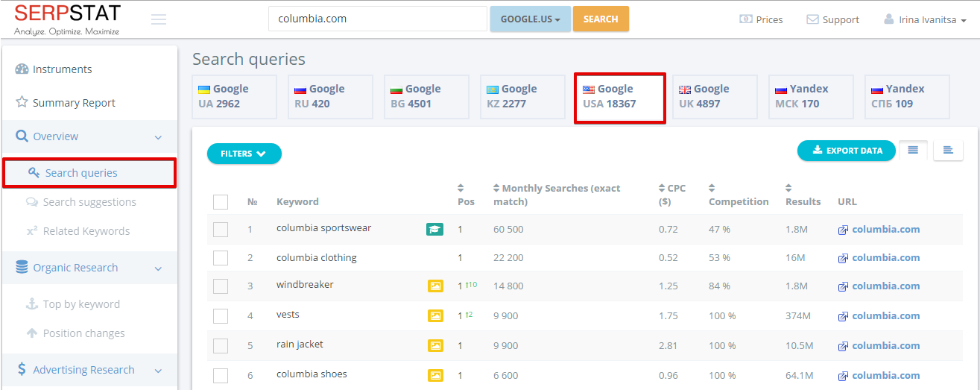Click external link icon in columbia clothing row
980x390 pixels.
click(x=843, y=258)
